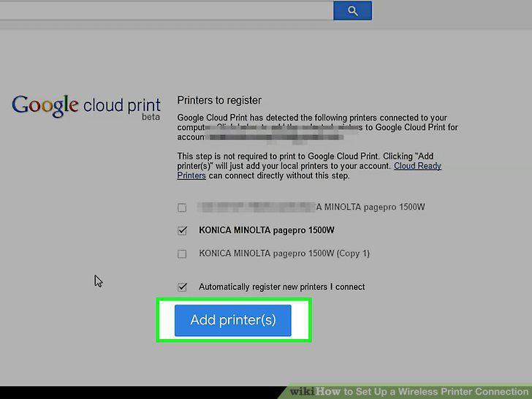This screenshot has width=532, height=399.
Task: Uncheck the KONICA MINOLTA pagepro 1500W checkbox
Action: pyautogui.click(x=182, y=230)
